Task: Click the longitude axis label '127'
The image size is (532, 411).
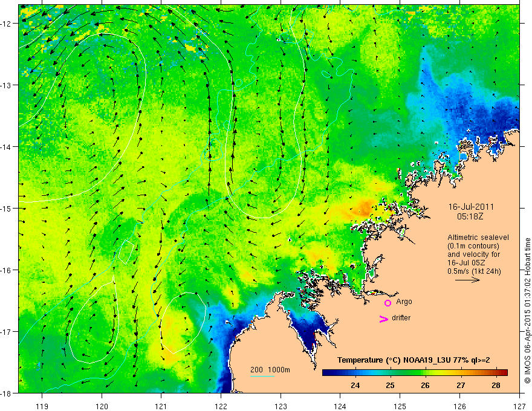Action: point(519,406)
